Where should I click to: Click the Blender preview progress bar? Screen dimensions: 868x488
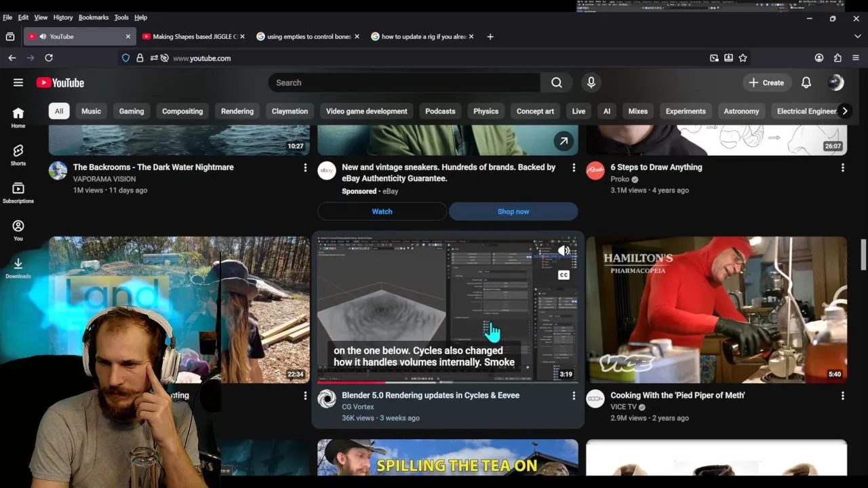pos(448,382)
